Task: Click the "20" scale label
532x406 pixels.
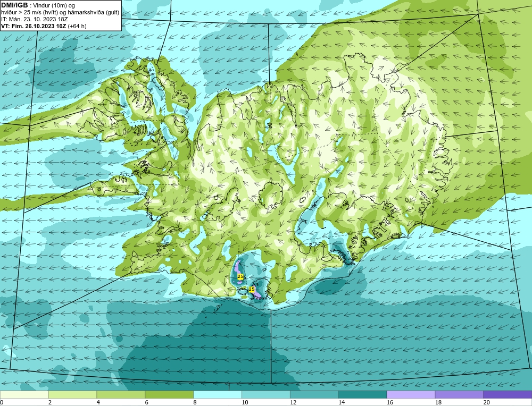Action: [x=487, y=402]
